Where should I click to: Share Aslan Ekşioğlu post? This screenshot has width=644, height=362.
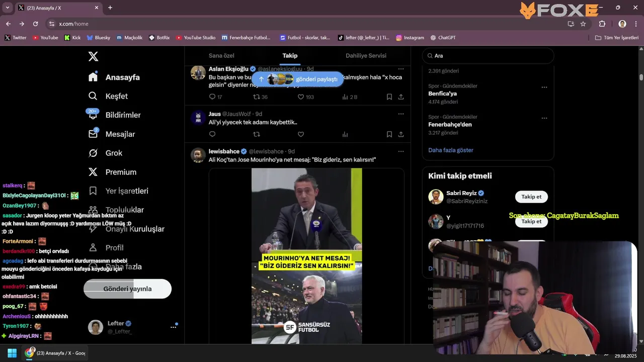click(401, 97)
